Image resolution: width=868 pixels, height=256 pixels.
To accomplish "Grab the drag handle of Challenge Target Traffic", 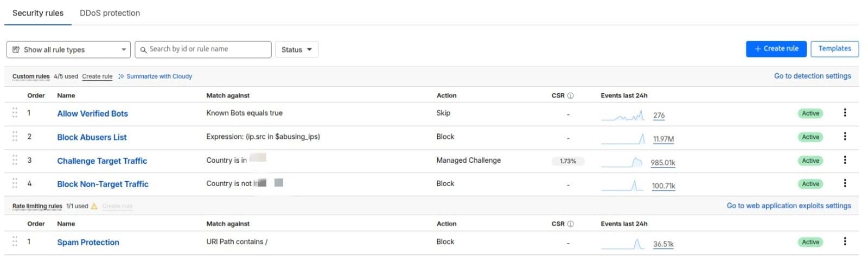I will tap(15, 160).
